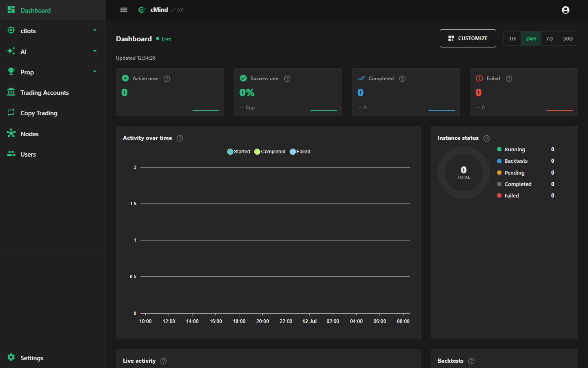Click help icon next to Backtests panel
The image size is (588, 368).
(471, 361)
